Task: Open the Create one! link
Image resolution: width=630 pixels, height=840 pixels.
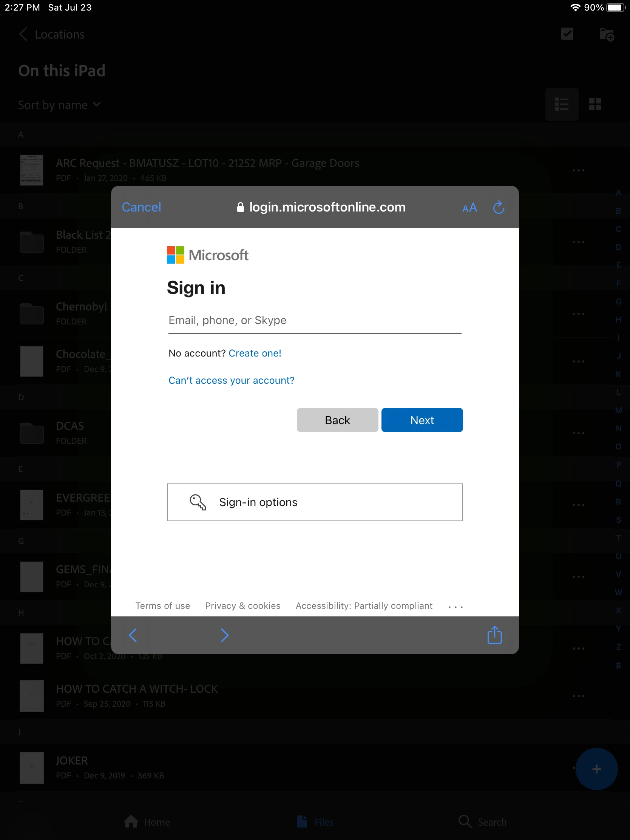Action: (x=255, y=353)
